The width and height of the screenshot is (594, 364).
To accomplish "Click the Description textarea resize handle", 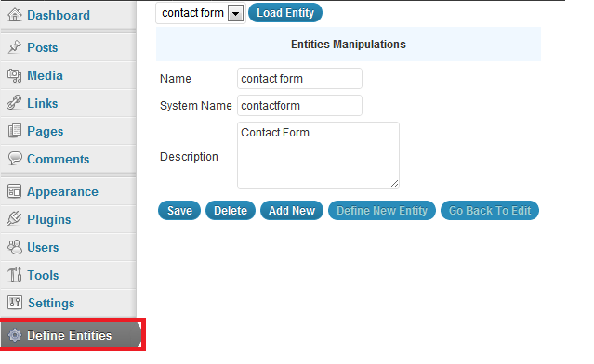I will 394,184.
